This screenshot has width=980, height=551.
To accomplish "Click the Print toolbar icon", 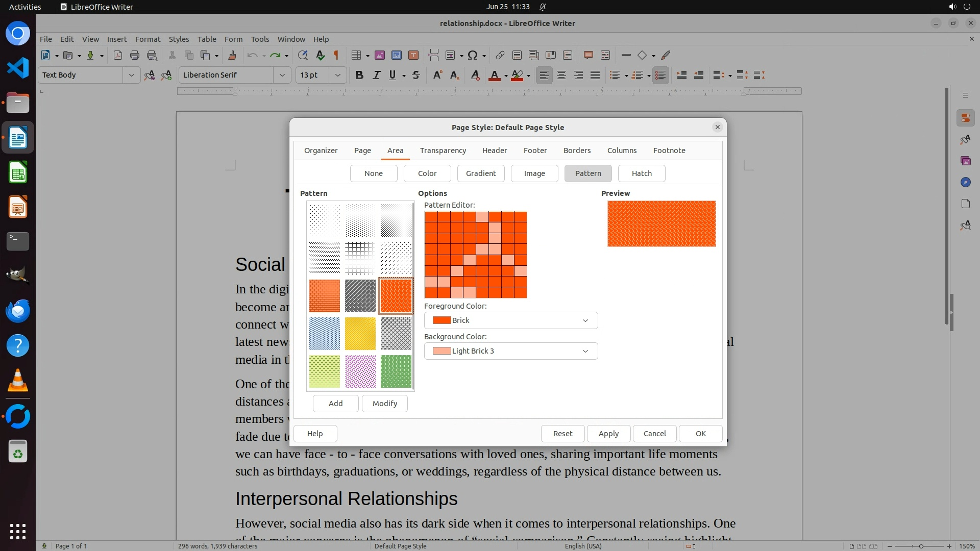I will coord(135,55).
